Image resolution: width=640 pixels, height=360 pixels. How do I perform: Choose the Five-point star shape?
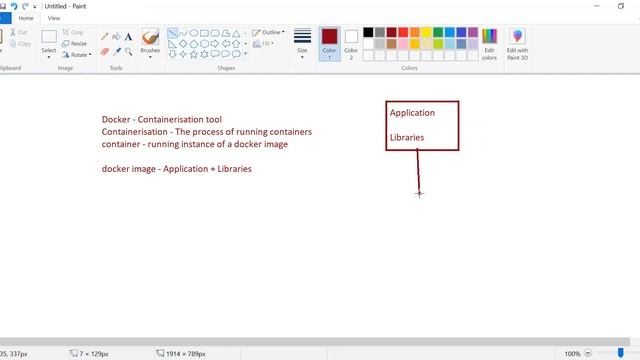coord(193,54)
